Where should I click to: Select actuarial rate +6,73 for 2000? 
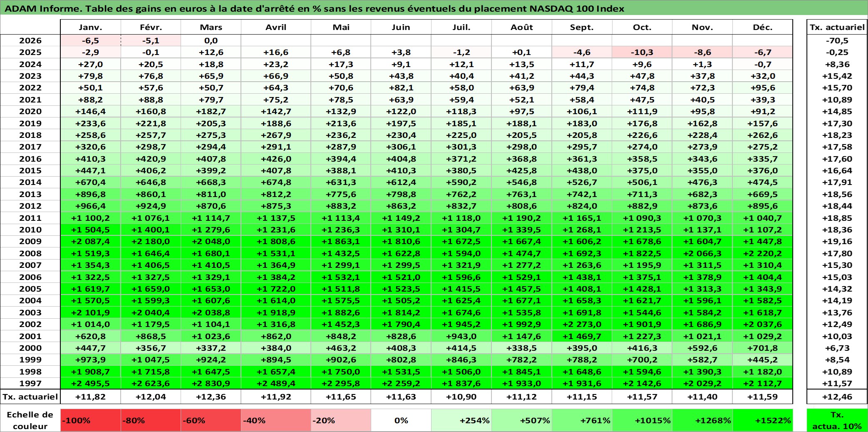pyautogui.click(x=837, y=348)
